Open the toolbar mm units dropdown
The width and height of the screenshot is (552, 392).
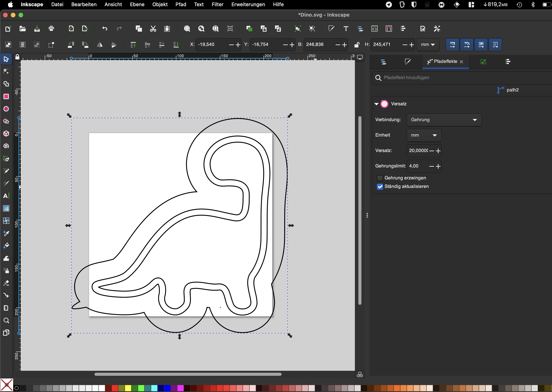(x=428, y=45)
